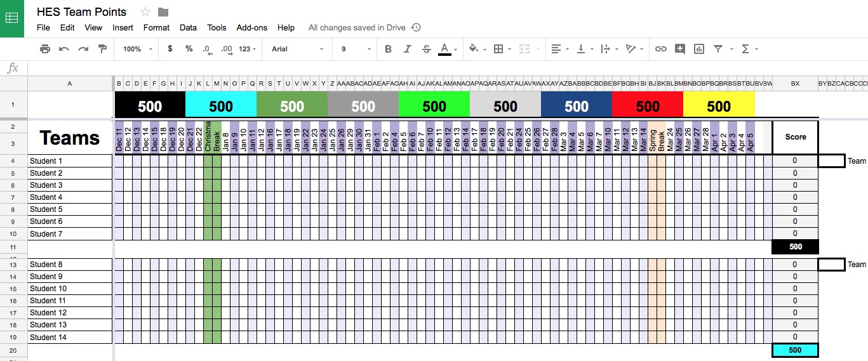The height and width of the screenshot is (361, 868).
Task: Open the 123 number formats dropdown
Action: click(248, 49)
